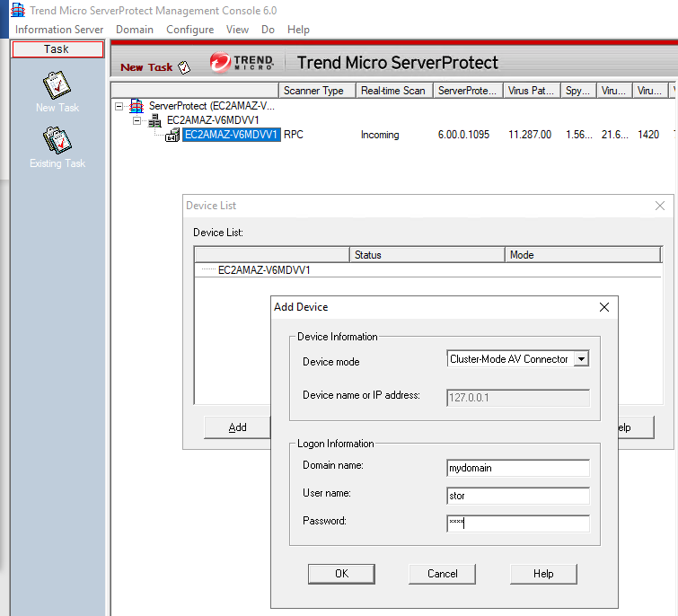Click the domain icon beside EC2AMAZ-V6MDVV1 group

pos(154,120)
